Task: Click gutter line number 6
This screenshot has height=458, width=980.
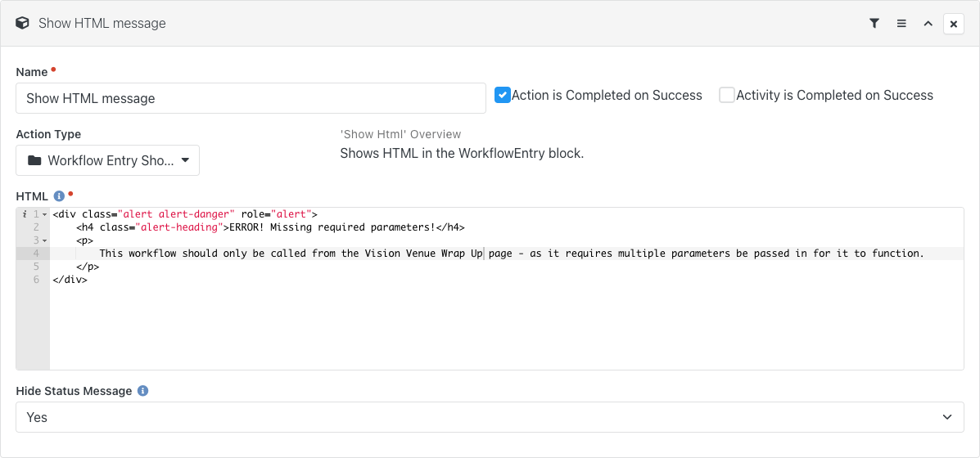Action: point(37,280)
